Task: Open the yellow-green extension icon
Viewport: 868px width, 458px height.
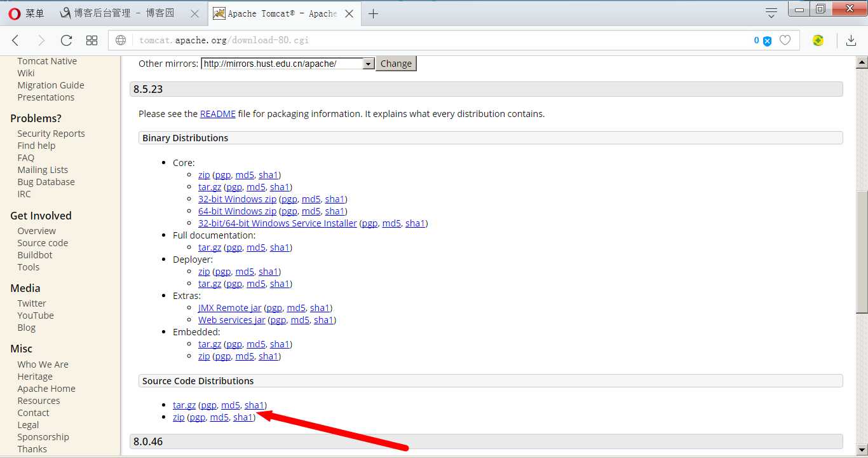Action: (x=818, y=41)
